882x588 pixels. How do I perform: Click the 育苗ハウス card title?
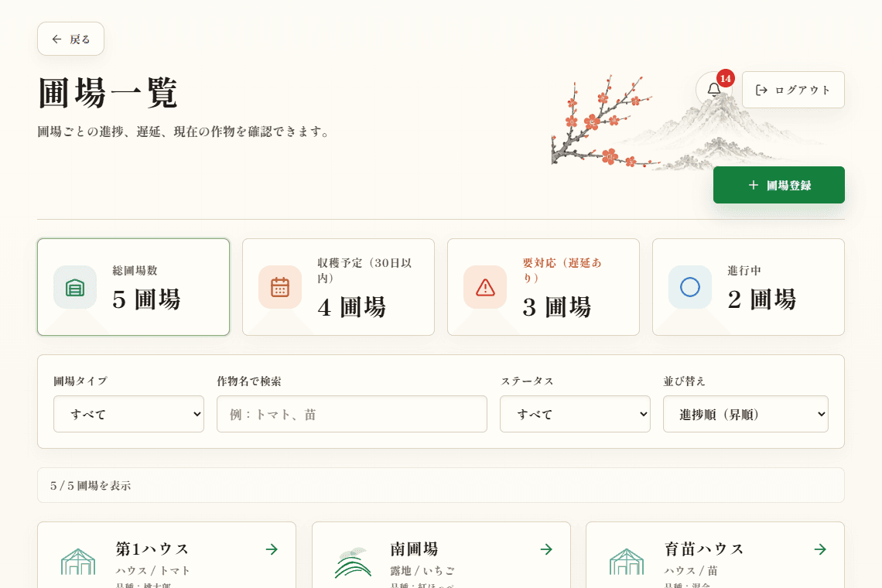pyautogui.click(x=704, y=549)
